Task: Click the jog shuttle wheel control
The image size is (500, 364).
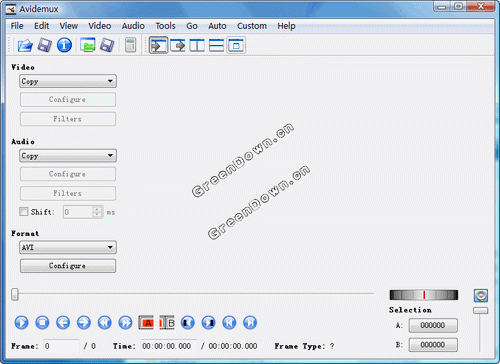Action: tap(424, 295)
